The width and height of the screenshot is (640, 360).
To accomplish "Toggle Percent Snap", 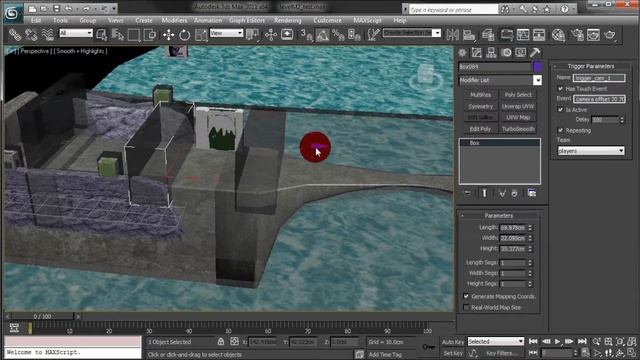I will tap(338, 35).
